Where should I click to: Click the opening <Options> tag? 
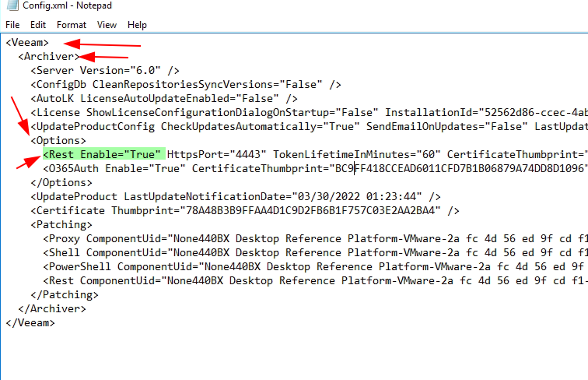58,140
